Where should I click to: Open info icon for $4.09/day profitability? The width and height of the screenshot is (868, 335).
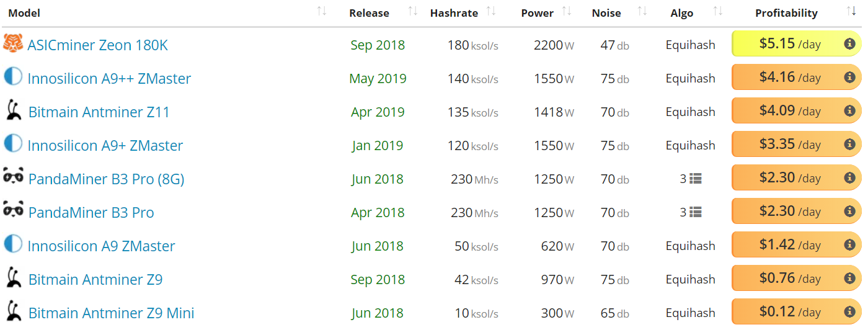[x=850, y=111]
